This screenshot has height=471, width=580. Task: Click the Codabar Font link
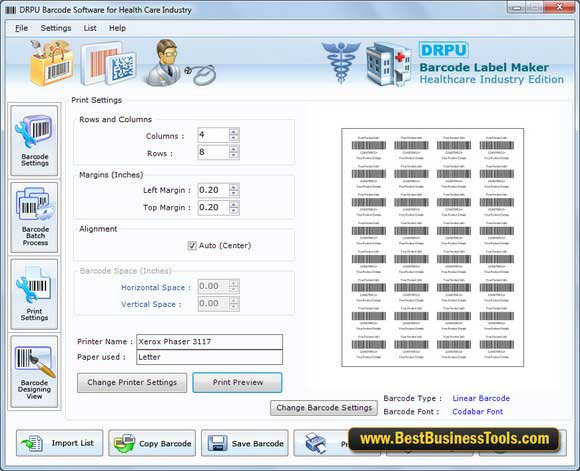(478, 412)
